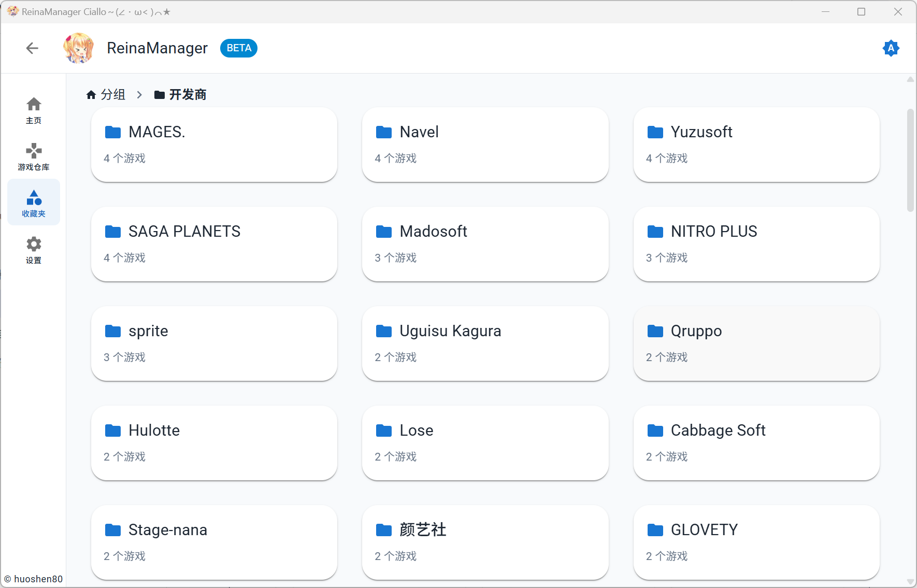Open the language switcher icon

pos(891,48)
